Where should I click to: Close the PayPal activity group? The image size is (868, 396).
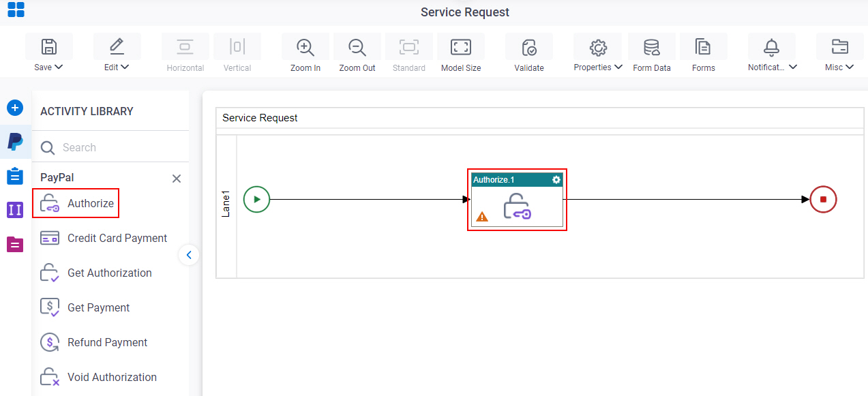coord(177,179)
